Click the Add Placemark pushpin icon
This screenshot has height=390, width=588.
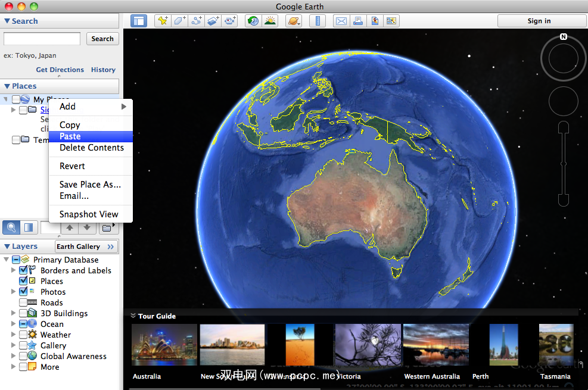(162, 21)
